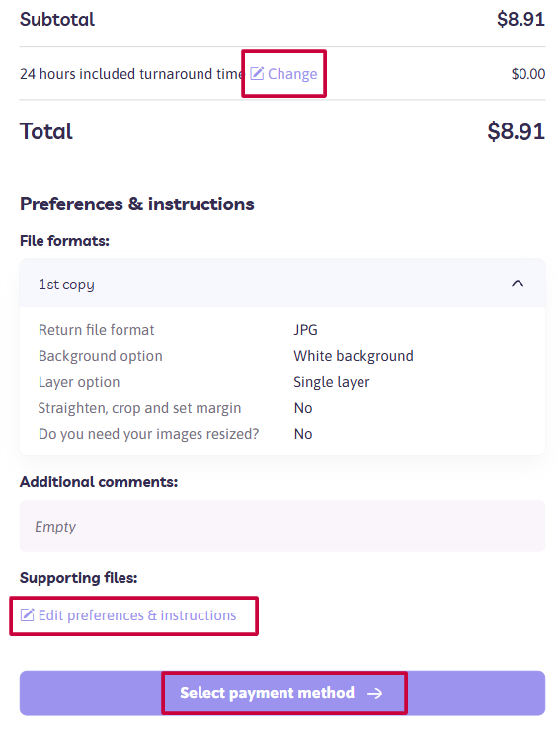Open Edit preferences & instructions link
This screenshot has height=736, width=560.
[128, 614]
